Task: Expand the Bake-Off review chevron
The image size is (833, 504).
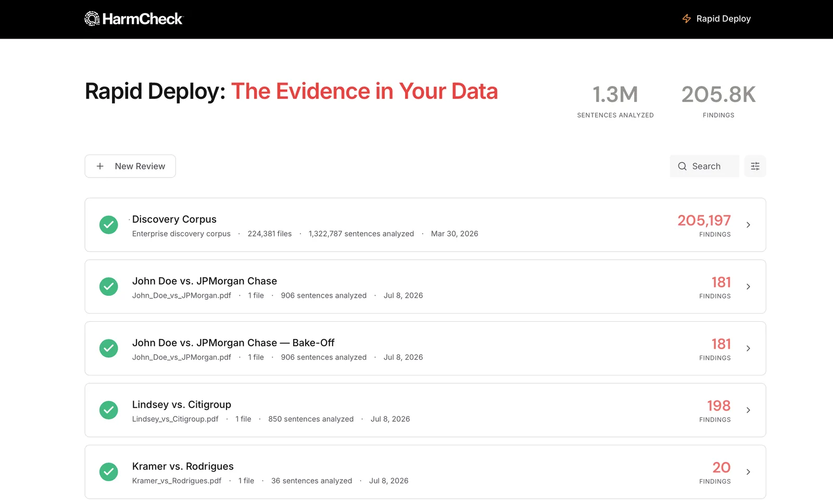Action: pyautogui.click(x=748, y=348)
